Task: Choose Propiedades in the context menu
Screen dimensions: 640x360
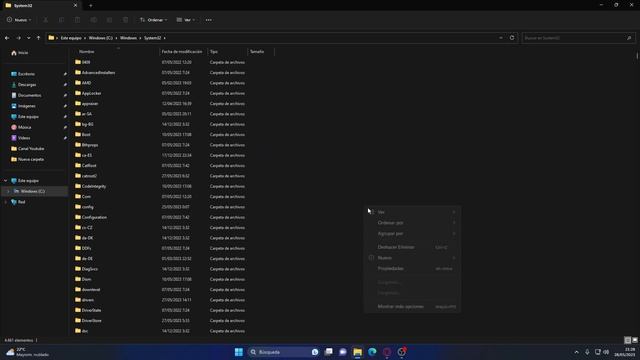Action: point(412,269)
